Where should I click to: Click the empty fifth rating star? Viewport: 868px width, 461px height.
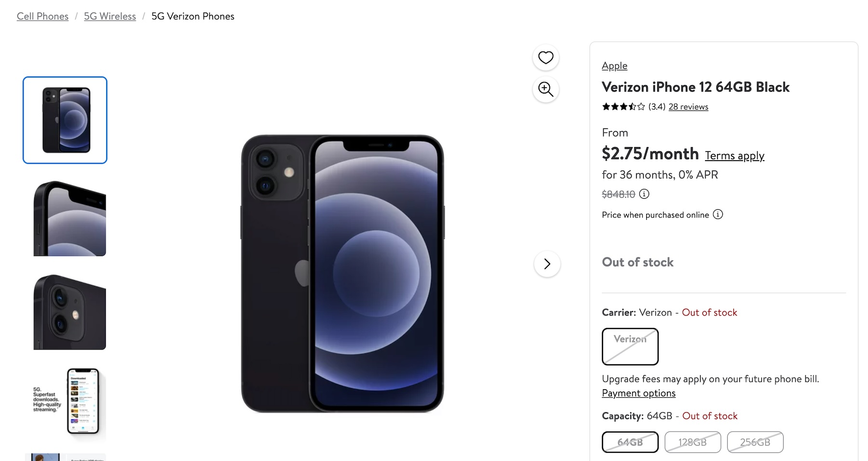coord(641,107)
